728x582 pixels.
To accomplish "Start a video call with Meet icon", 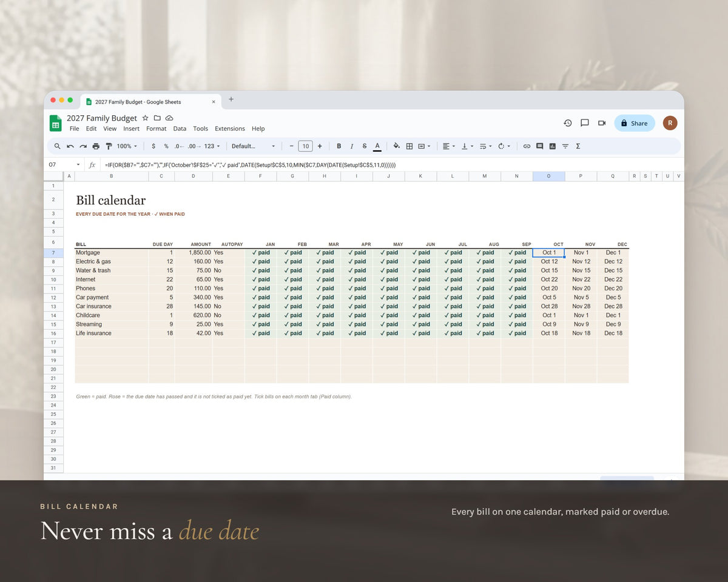I will pyautogui.click(x=602, y=123).
